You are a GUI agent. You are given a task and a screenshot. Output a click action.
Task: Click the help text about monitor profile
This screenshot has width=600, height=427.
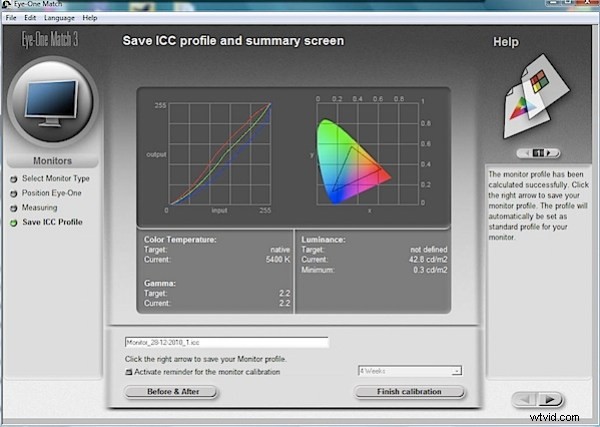538,205
